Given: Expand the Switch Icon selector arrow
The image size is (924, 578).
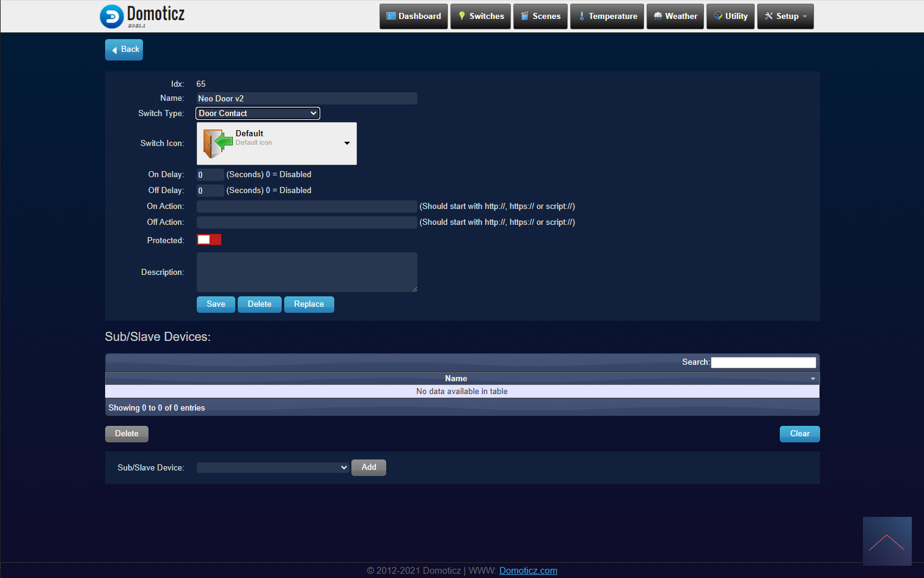Looking at the screenshot, I should tap(347, 144).
